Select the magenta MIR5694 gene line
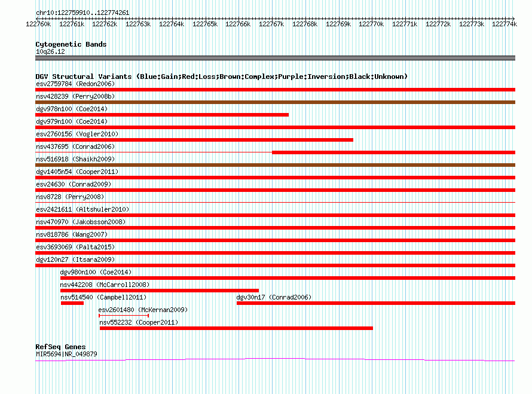 [275, 360]
